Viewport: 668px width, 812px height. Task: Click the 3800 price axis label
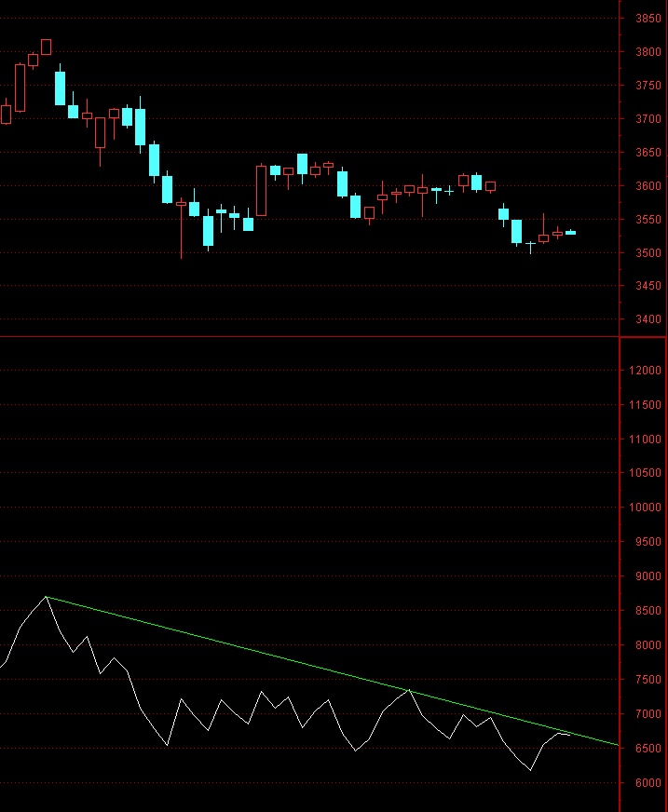[x=648, y=52]
